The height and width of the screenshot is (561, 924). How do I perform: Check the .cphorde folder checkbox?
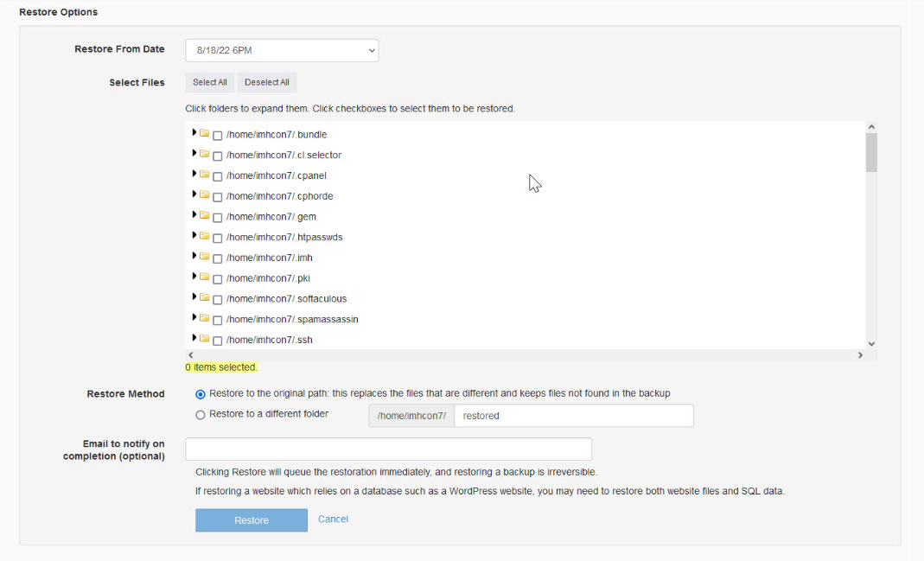tap(218, 197)
